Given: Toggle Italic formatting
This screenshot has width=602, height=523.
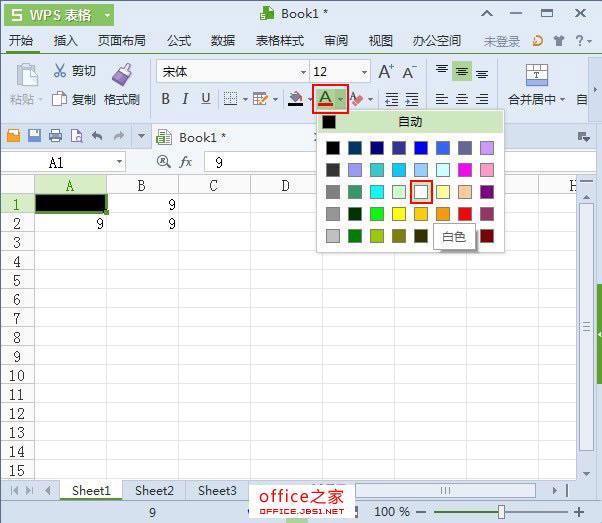Looking at the screenshot, I should (x=186, y=99).
